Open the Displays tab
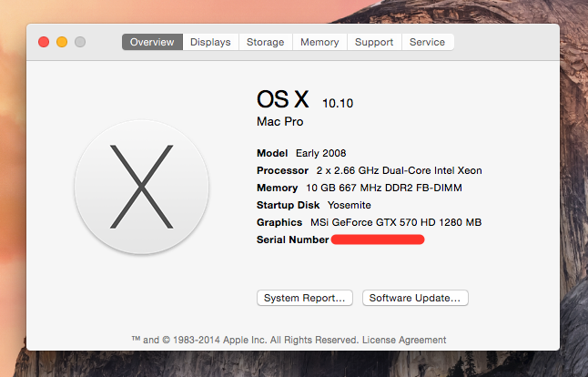This screenshot has height=377, width=588. point(210,42)
